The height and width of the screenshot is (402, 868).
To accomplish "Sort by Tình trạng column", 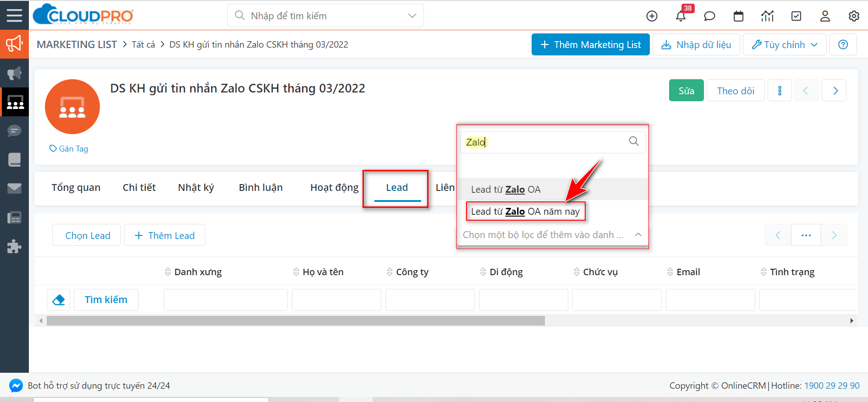I will [x=787, y=272].
